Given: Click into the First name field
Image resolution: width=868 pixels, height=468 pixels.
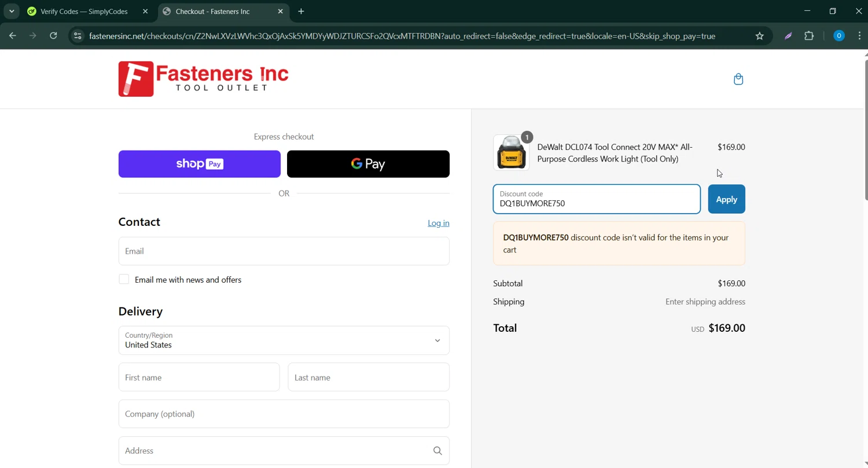Looking at the screenshot, I should 199,378.
